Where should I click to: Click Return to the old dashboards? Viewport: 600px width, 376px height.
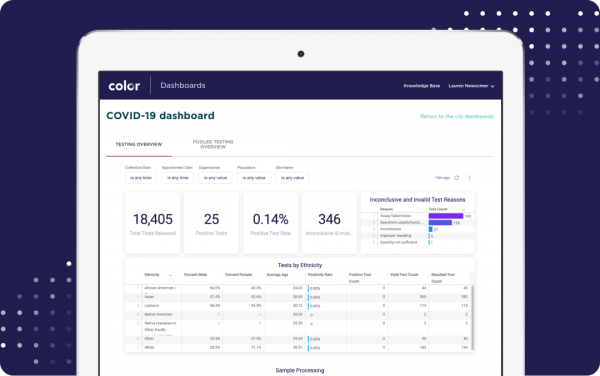[457, 116]
